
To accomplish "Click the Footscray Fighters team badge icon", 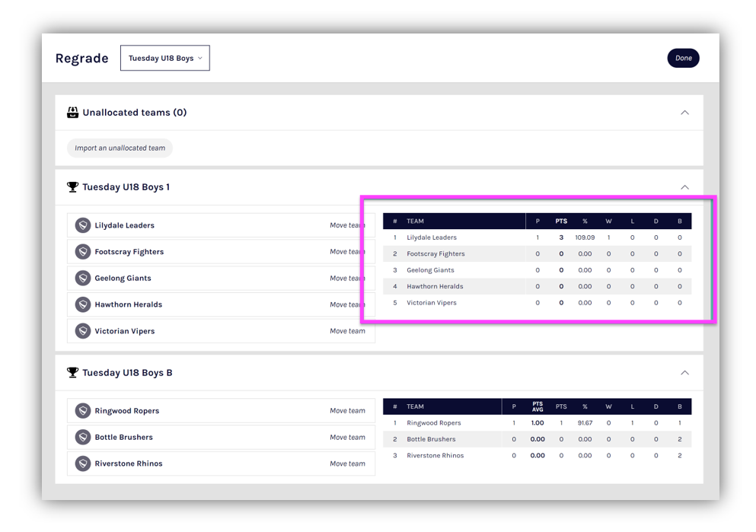I will [x=83, y=252].
